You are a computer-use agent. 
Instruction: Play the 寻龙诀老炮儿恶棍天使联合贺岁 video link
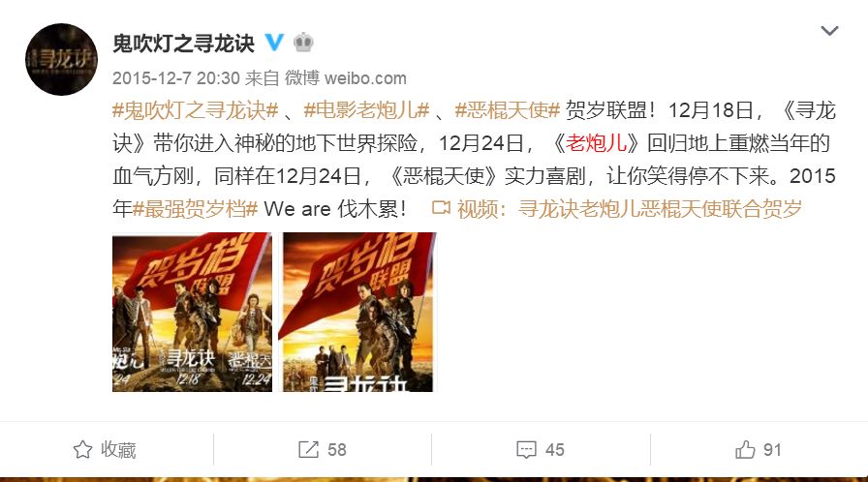click(x=630, y=209)
